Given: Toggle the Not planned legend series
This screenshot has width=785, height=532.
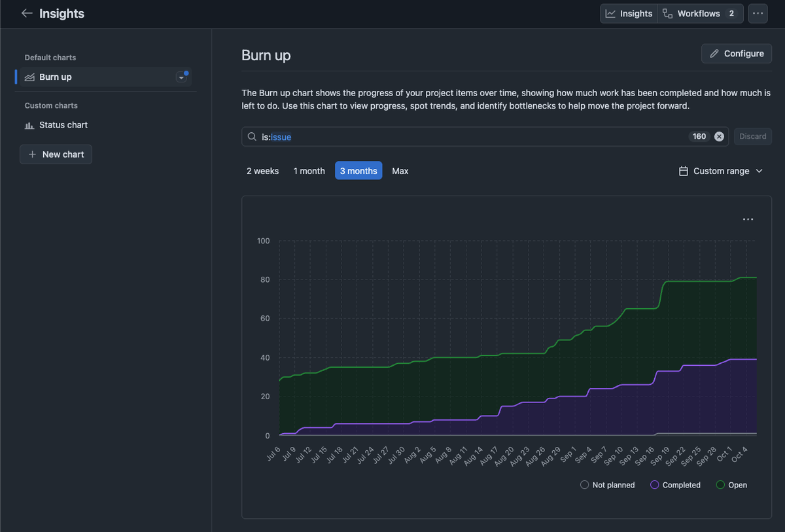Looking at the screenshot, I should [608, 485].
